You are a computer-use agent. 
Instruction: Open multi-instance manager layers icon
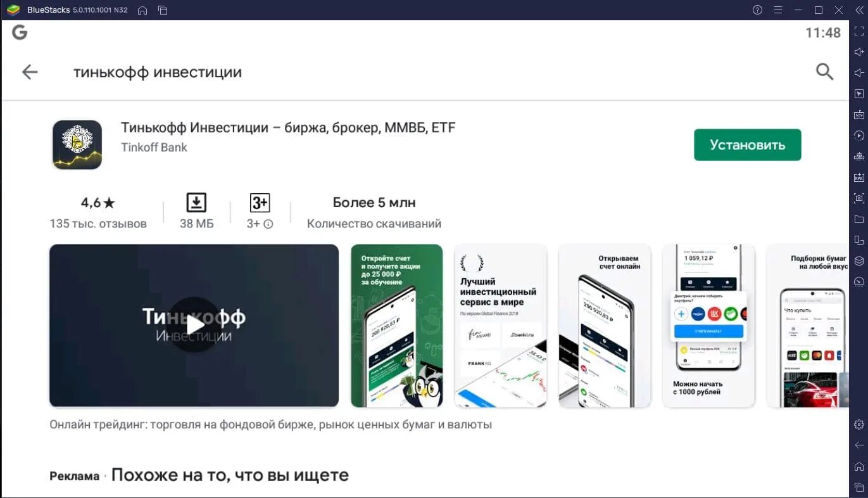[x=859, y=261]
